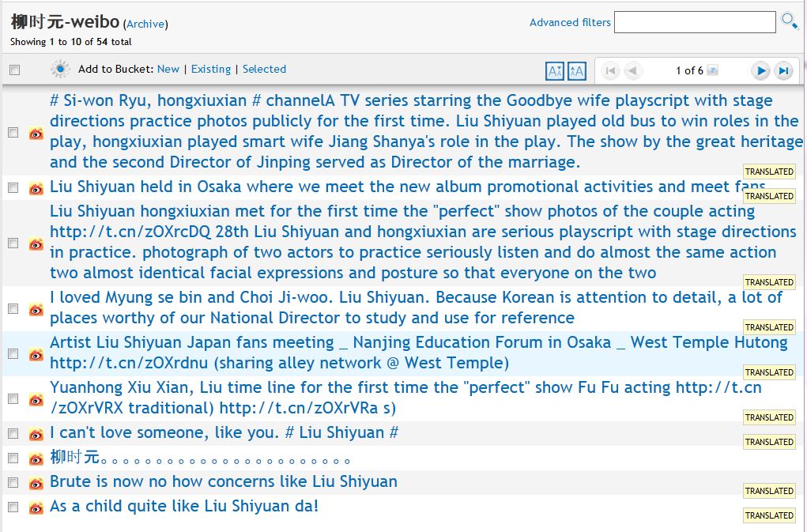
Task: Check the 'I can't love someone' checkbox
Action: click(x=13, y=433)
